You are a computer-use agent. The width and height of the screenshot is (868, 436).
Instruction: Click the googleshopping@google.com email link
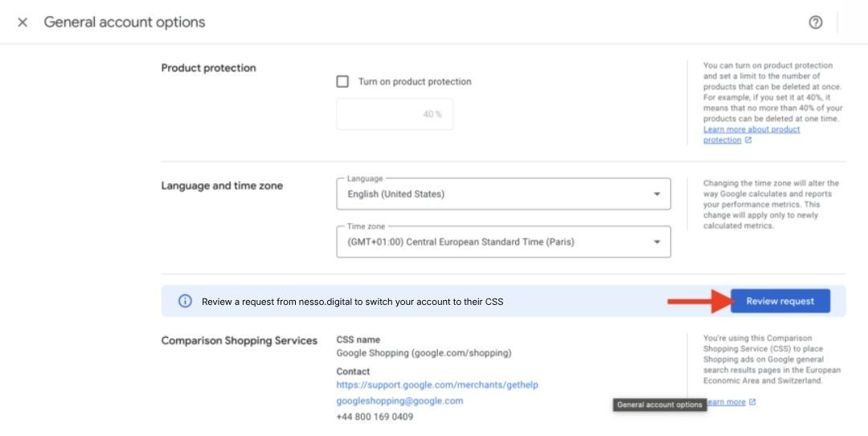point(399,401)
